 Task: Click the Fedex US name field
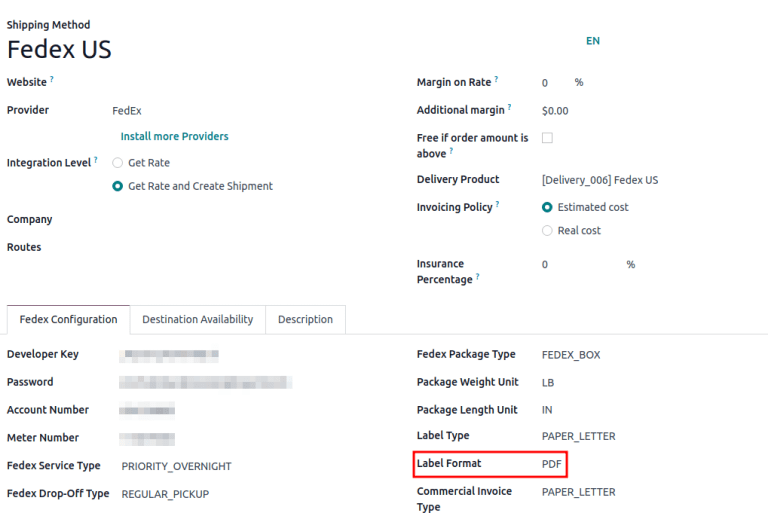click(60, 50)
